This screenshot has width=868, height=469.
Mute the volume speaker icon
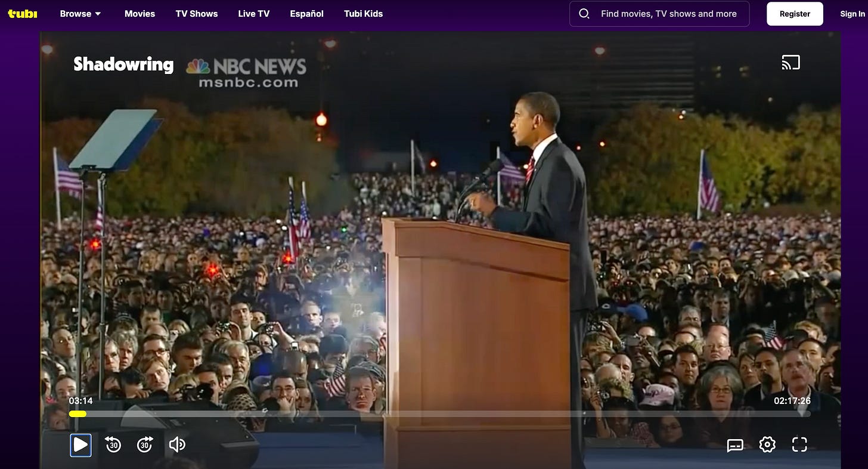(177, 445)
